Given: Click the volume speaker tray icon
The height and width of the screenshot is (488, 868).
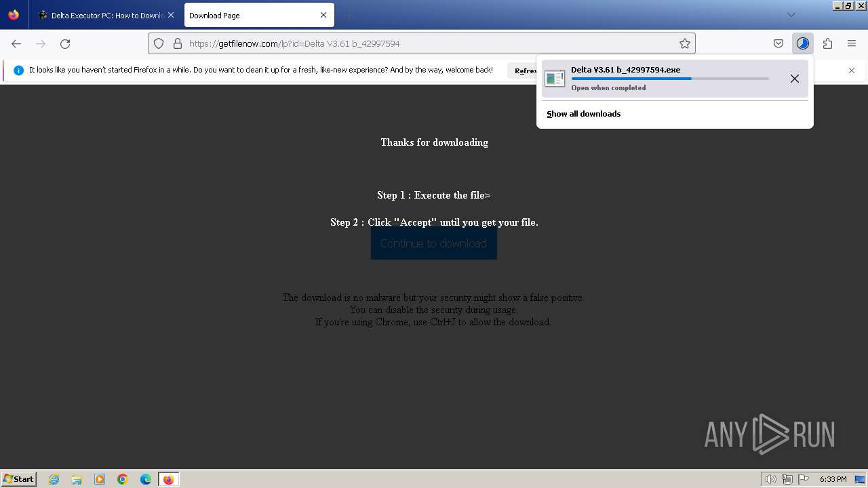Looking at the screenshot, I should (770, 479).
